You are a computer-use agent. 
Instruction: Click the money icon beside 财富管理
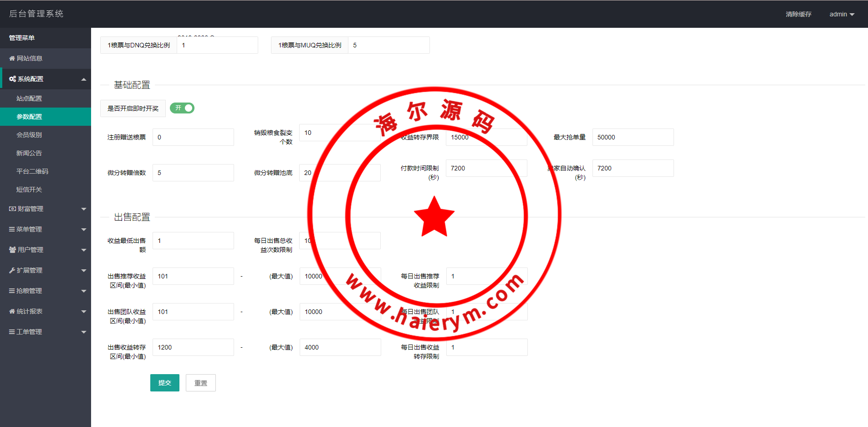(x=12, y=209)
